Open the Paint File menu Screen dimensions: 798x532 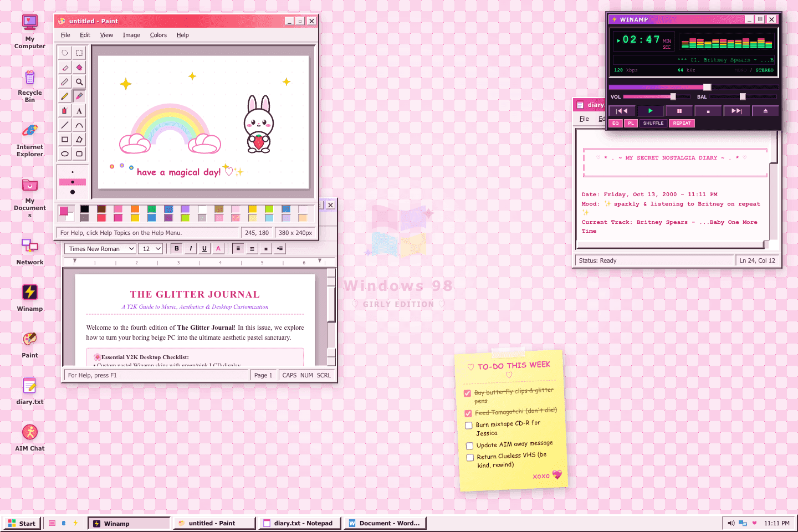[x=65, y=35]
